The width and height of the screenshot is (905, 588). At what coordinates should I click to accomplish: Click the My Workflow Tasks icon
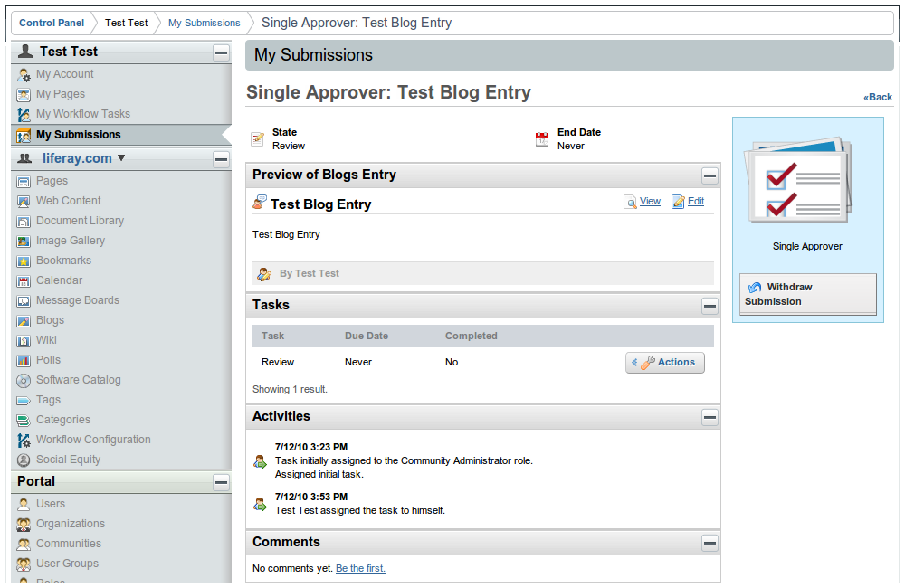pyautogui.click(x=24, y=114)
